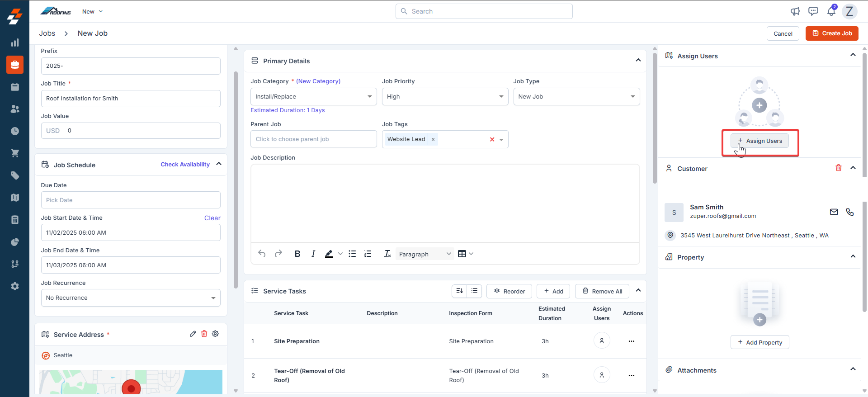The image size is (868, 397).
Task: Focus the Search field
Action: (x=484, y=11)
